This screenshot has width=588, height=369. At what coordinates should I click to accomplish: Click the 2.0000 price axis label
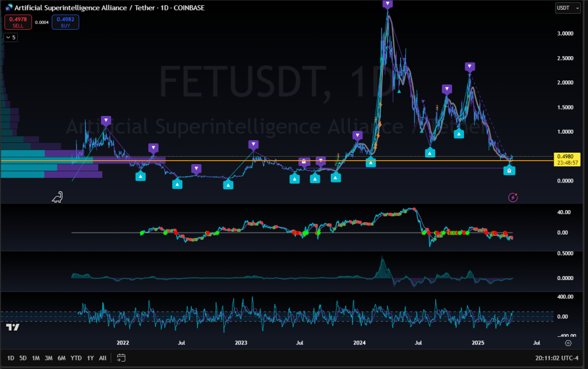(565, 83)
